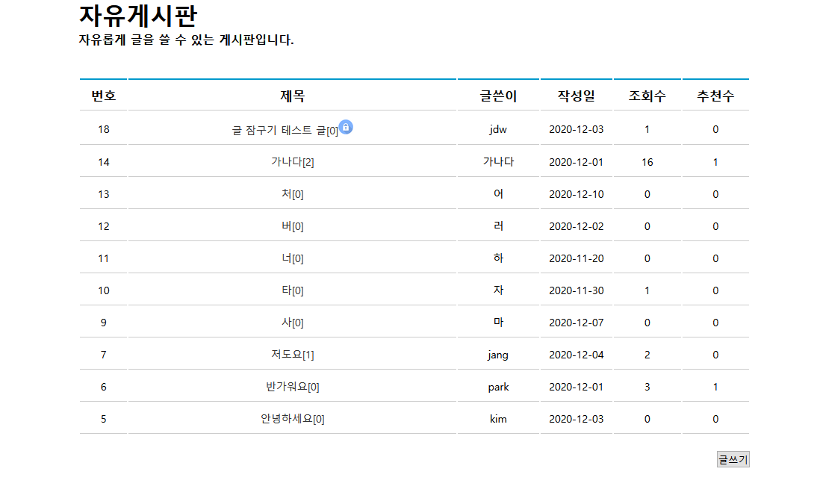The image size is (814, 504).
Task: Open the post titled 너[0]
Action: point(292,258)
